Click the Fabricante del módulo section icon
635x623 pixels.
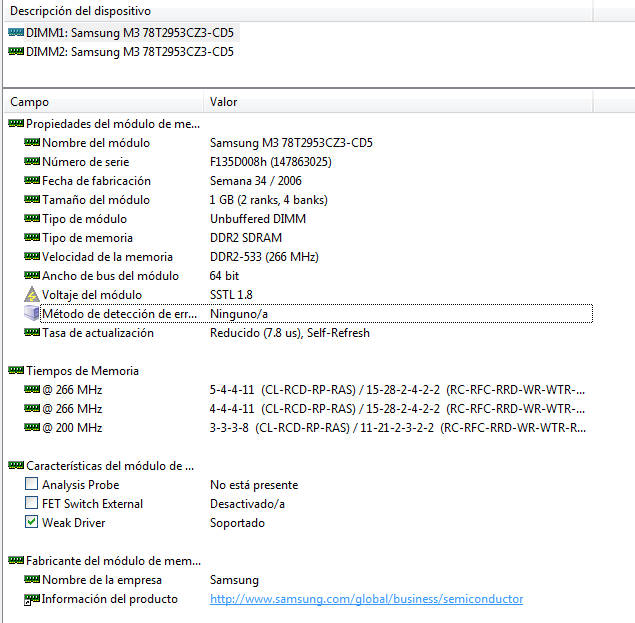[16, 561]
